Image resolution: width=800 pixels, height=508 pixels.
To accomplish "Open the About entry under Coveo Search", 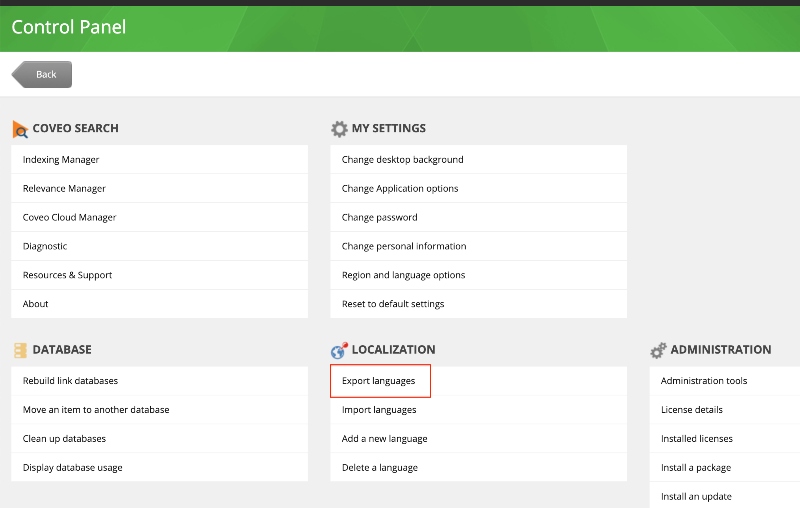I will pos(160,304).
